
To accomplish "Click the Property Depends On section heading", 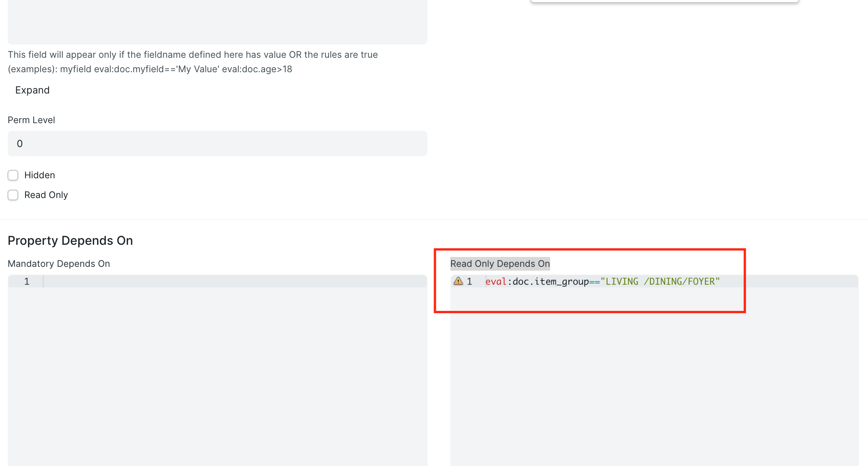I will pos(70,240).
